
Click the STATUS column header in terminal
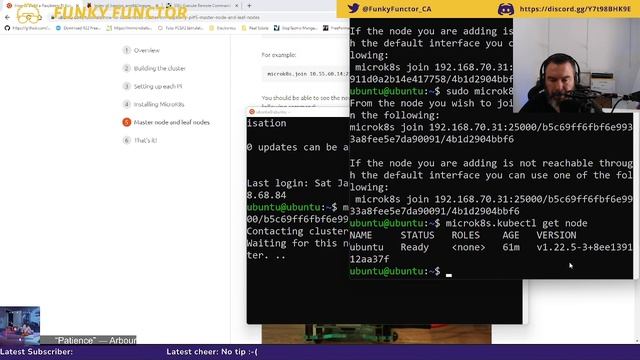click(417, 236)
